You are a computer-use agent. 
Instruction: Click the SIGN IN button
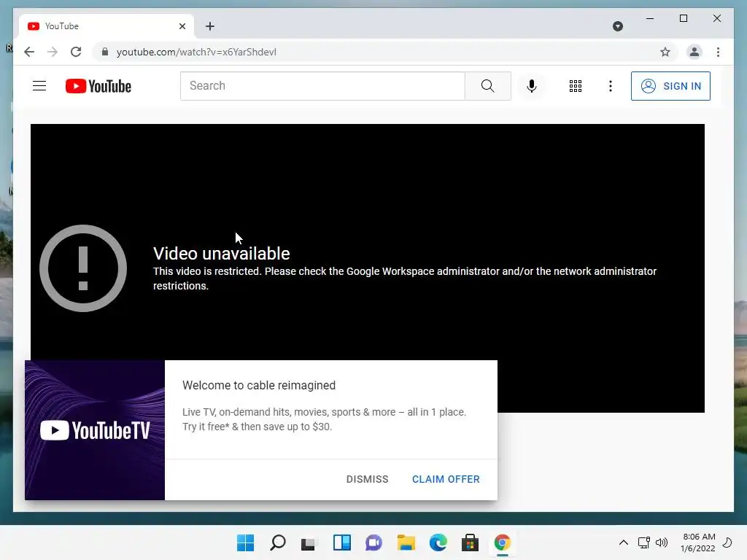pyautogui.click(x=670, y=86)
